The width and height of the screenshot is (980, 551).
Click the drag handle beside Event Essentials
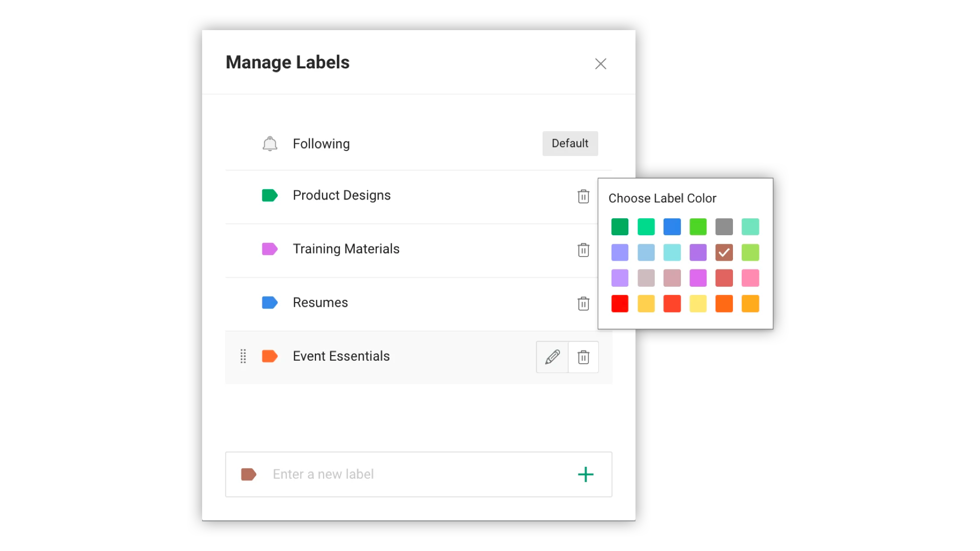pyautogui.click(x=243, y=356)
